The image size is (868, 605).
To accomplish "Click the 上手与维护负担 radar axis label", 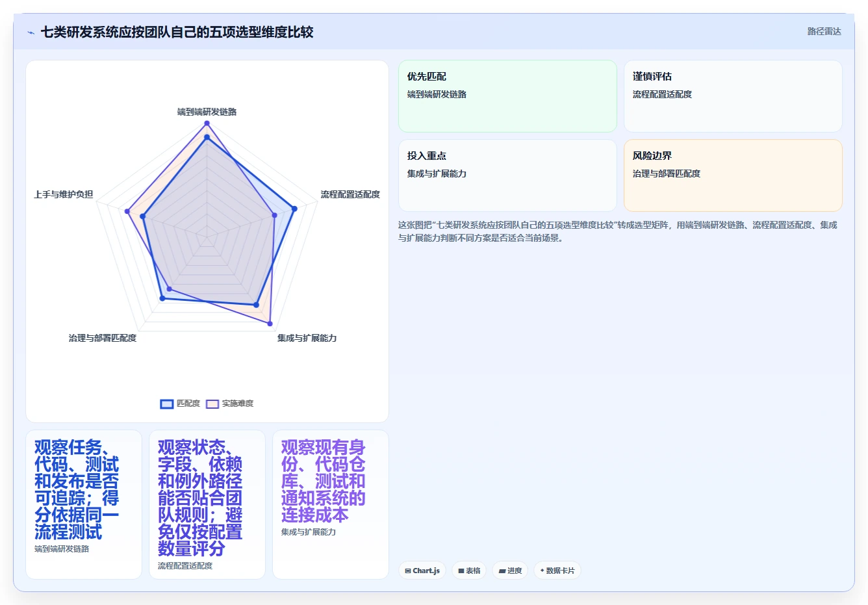I will [x=64, y=194].
